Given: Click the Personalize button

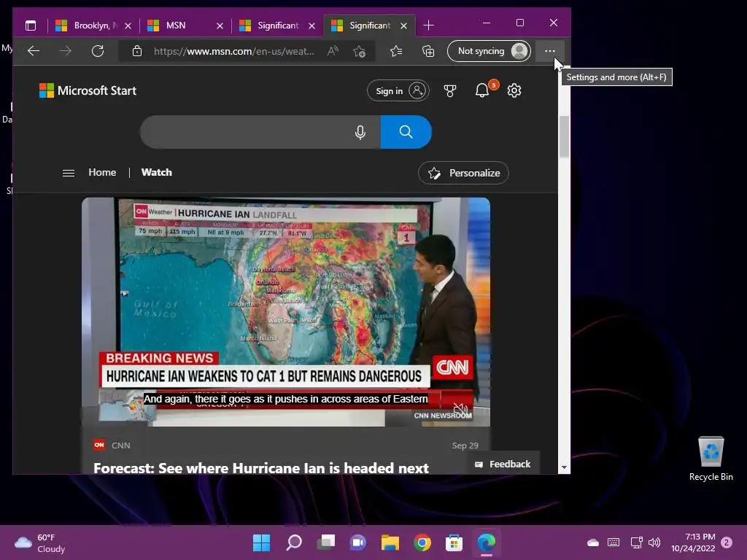Looking at the screenshot, I should point(463,173).
